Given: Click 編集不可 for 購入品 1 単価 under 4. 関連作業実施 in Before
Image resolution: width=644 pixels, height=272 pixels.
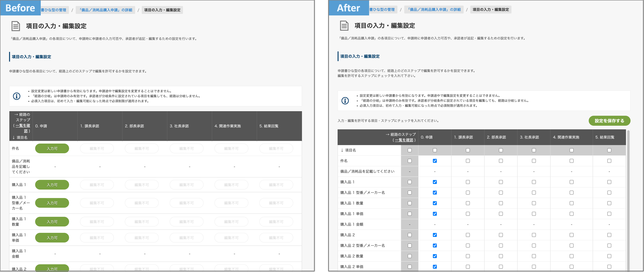Looking at the screenshot, I should click(x=231, y=238).
